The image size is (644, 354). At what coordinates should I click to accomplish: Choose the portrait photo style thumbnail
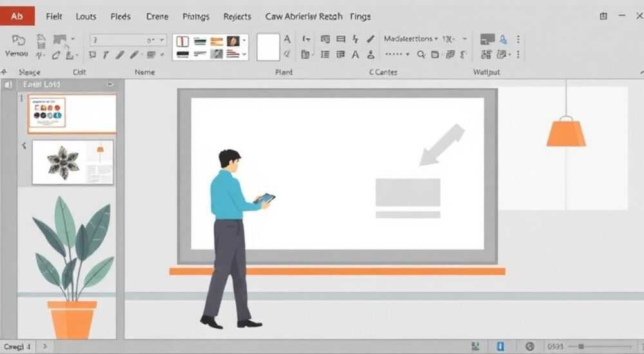pos(233,41)
